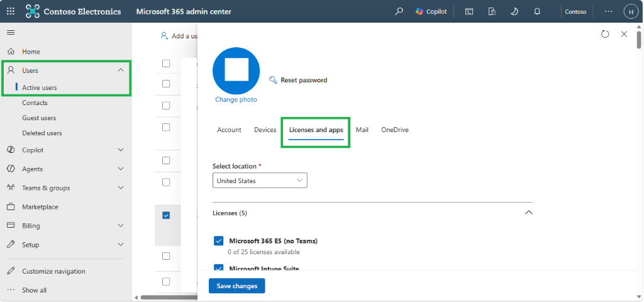Click Microsoft 365 admin center title

[x=184, y=11]
